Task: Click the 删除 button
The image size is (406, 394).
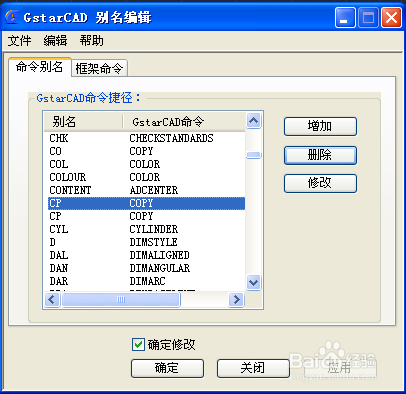Action: pyautogui.click(x=320, y=155)
